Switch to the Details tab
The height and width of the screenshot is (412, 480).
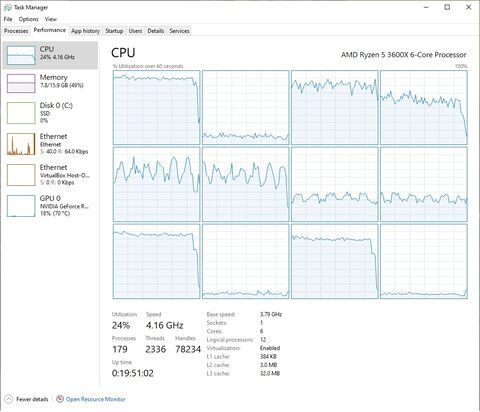pos(156,31)
